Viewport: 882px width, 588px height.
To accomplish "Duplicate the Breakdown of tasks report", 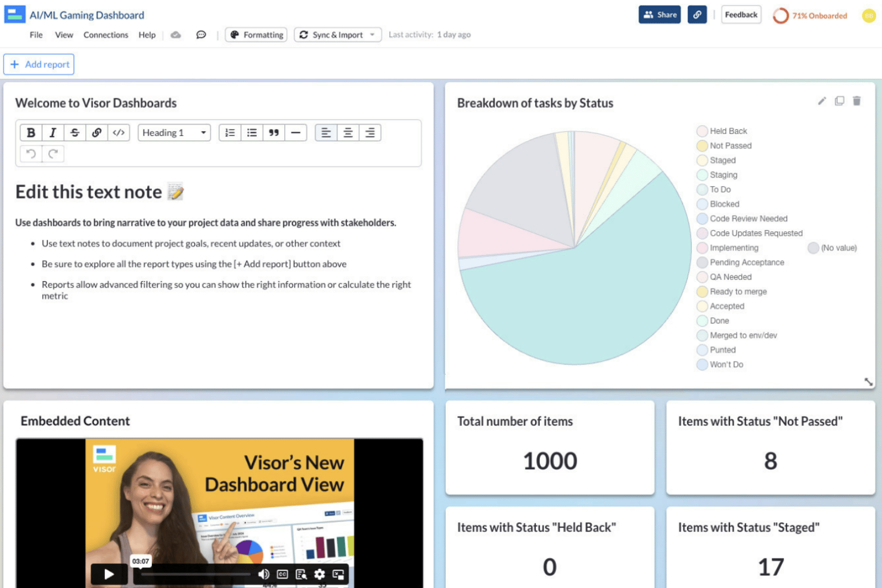I will coord(839,101).
